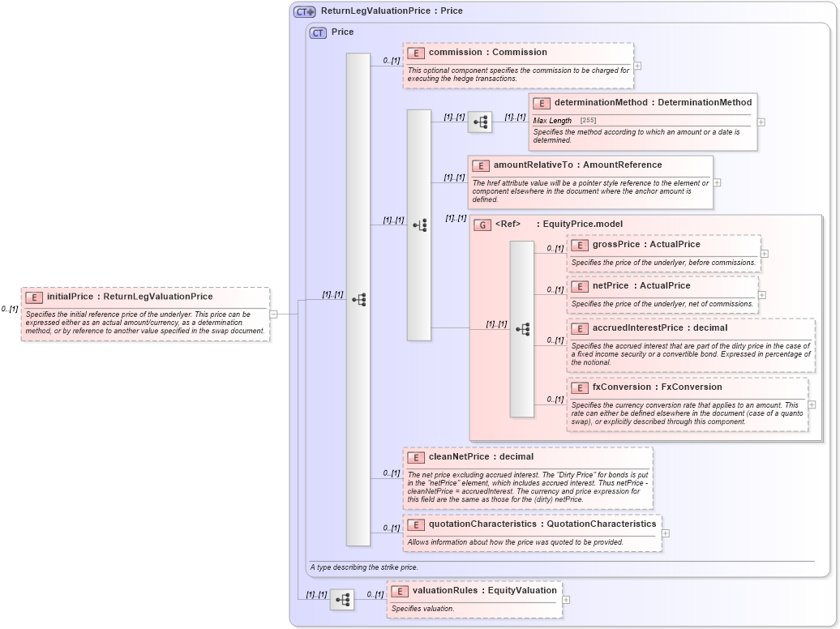Click the cleanNetPrice description about Dirty Price
840x629 pixels.
coord(528,487)
